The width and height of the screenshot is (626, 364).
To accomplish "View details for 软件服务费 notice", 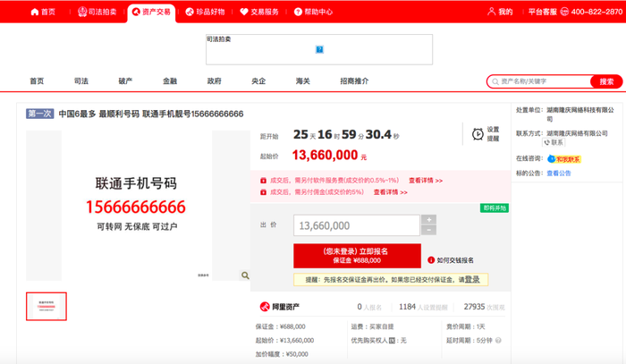I will click(x=426, y=181).
